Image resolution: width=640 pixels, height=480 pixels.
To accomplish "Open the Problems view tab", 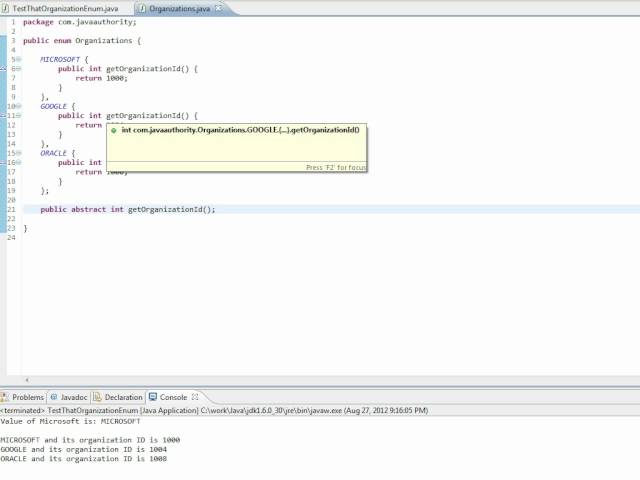I will click(23, 397).
